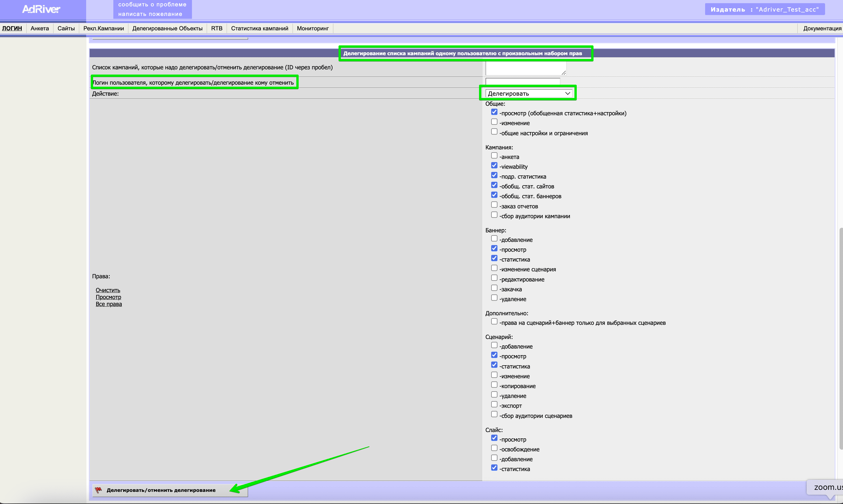Enable Сценарий добавление checkbox
Screen dimensions: 843x504
494,345
